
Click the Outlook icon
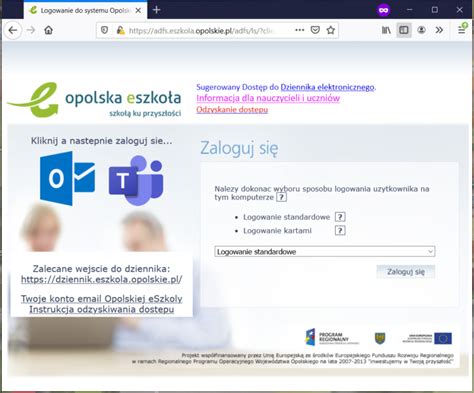[67, 178]
